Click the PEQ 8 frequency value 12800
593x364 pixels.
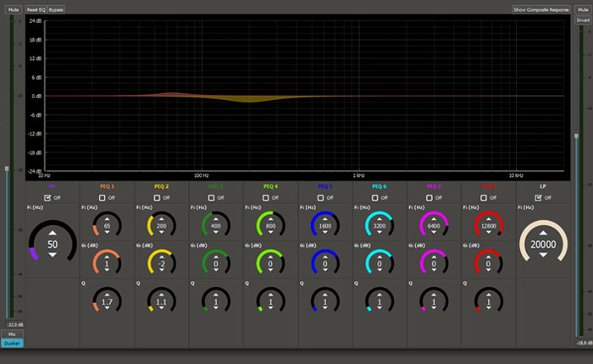coord(489,226)
